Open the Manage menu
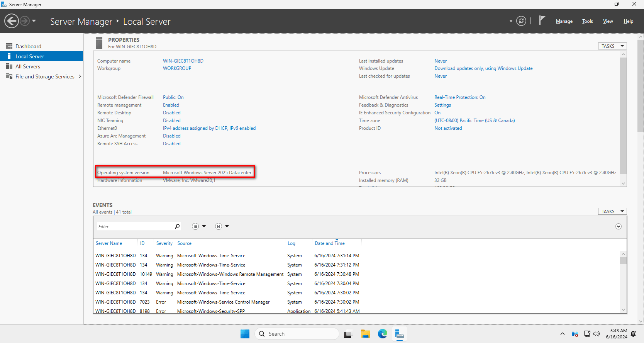644x343 pixels. coord(564,21)
